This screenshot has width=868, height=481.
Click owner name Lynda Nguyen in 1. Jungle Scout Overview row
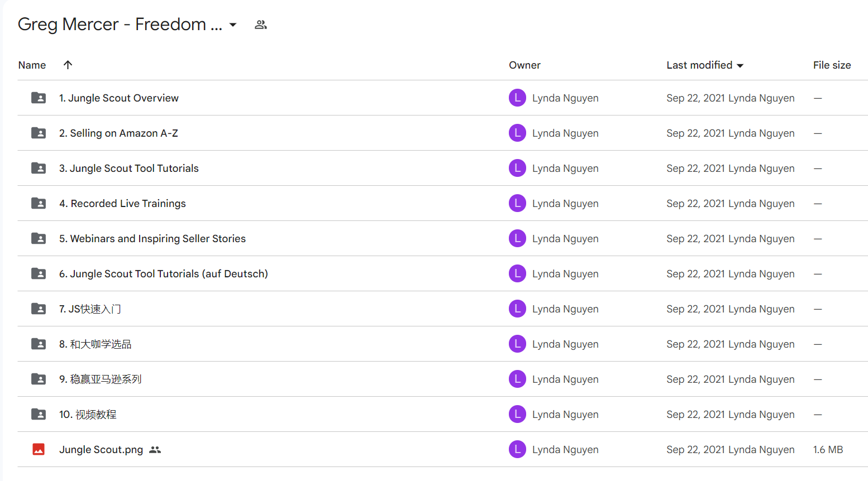pos(565,98)
